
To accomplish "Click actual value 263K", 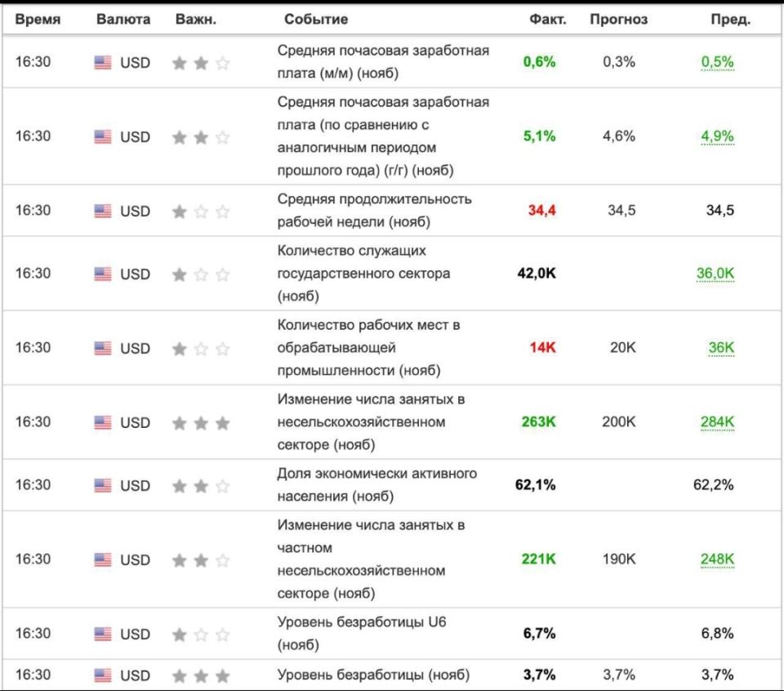I will pyautogui.click(x=538, y=422).
